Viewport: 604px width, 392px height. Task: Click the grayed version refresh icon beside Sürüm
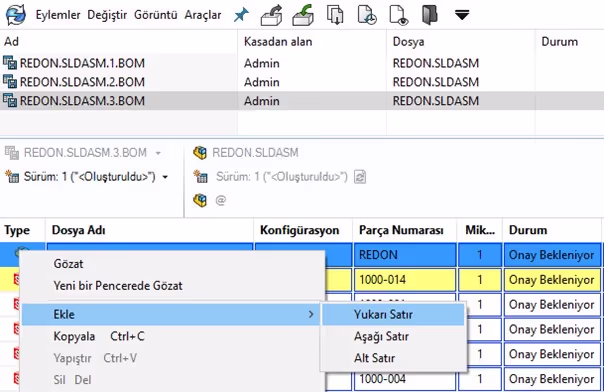(x=360, y=177)
